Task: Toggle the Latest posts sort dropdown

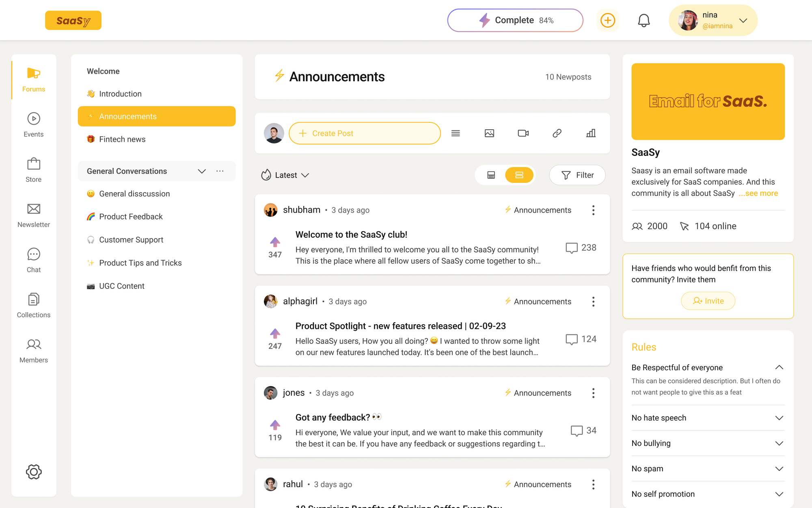Action: (x=287, y=174)
